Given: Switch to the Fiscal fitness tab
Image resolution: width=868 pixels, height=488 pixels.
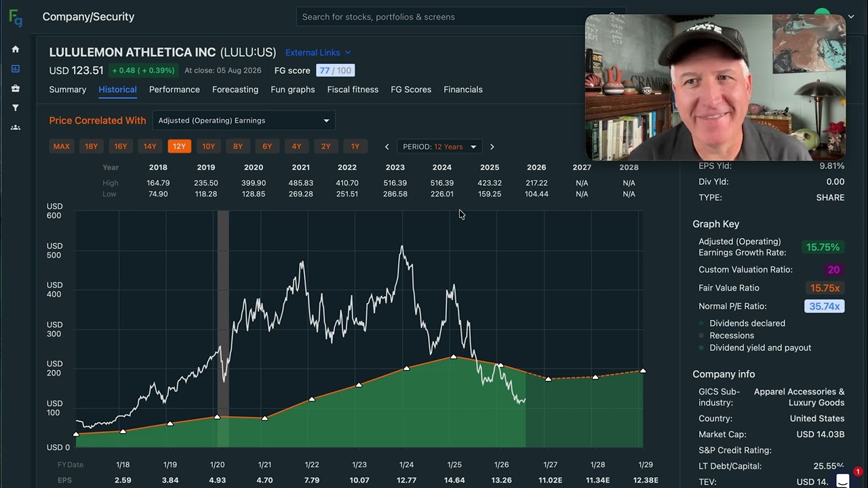Looking at the screenshot, I should pyautogui.click(x=353, y=89).
